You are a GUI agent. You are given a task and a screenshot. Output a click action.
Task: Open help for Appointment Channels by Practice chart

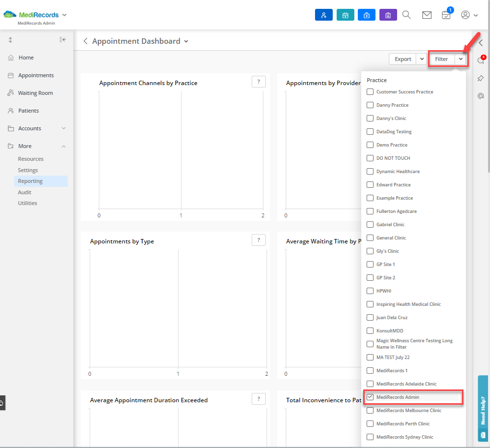[259, 82]
